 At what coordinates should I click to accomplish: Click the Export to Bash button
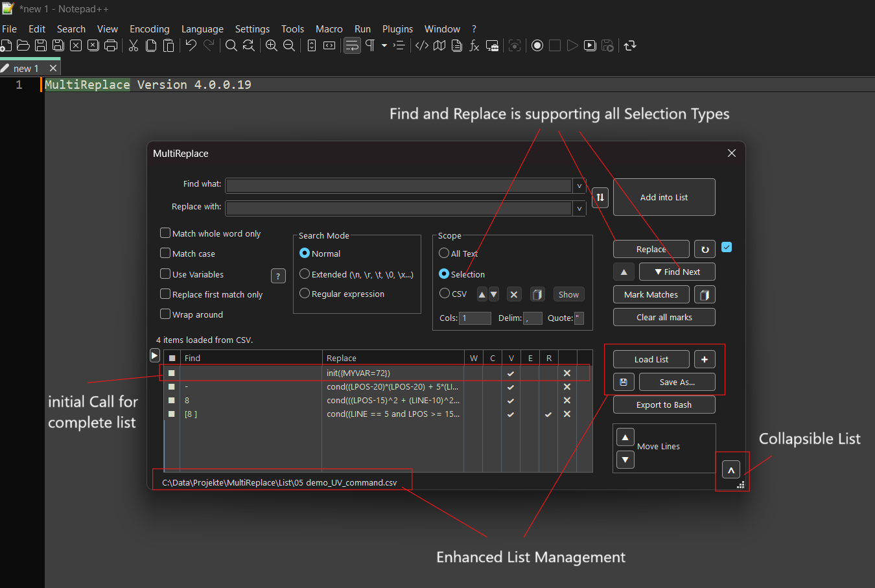(x=664, y=405)
